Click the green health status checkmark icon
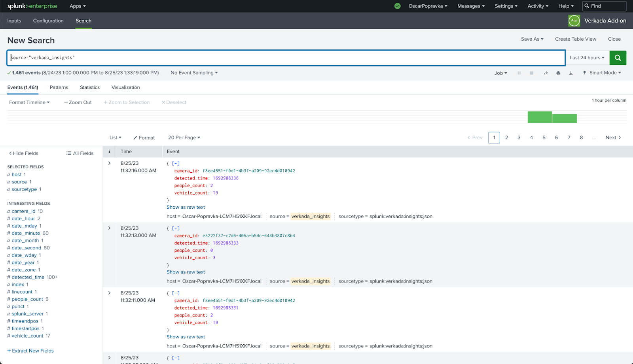Viewport: 633px width, 364px height. click(398, 6)
